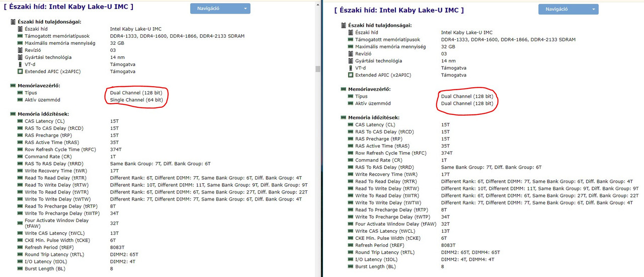Click the Memória időzítések section icon in right panel
This screenshot has width=644, height=277.
point(344,118)
